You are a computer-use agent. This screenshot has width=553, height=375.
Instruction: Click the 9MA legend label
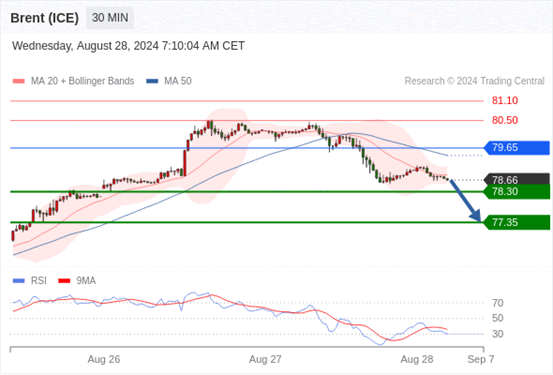86,281
